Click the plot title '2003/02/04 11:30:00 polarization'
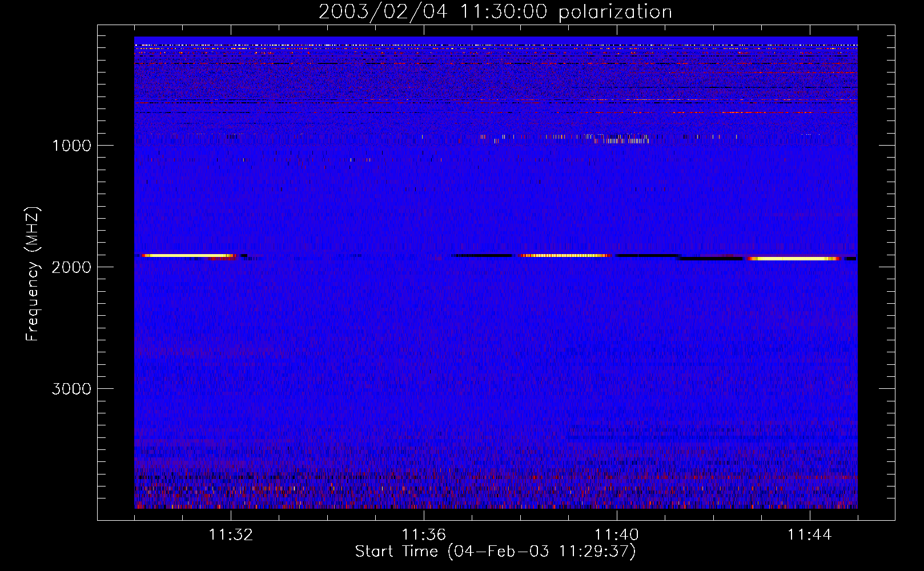 pyautogui.click(x=495, y=12)
